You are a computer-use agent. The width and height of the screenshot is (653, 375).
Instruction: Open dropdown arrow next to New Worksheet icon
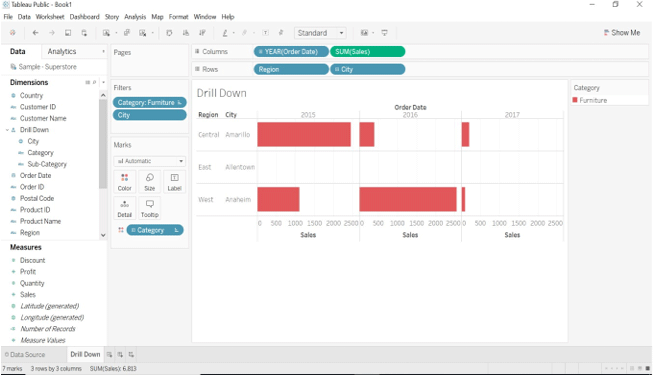116,33
